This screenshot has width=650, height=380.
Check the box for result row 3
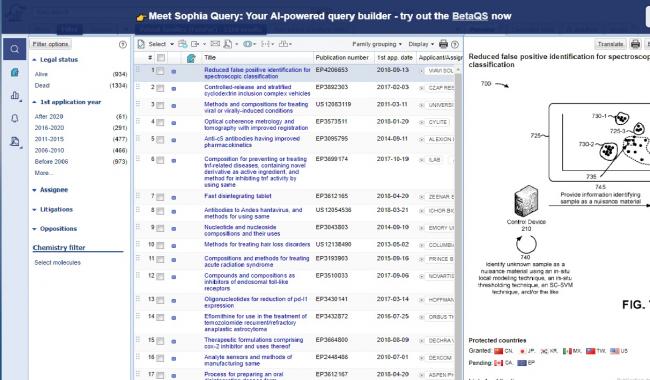pos(160,106)
